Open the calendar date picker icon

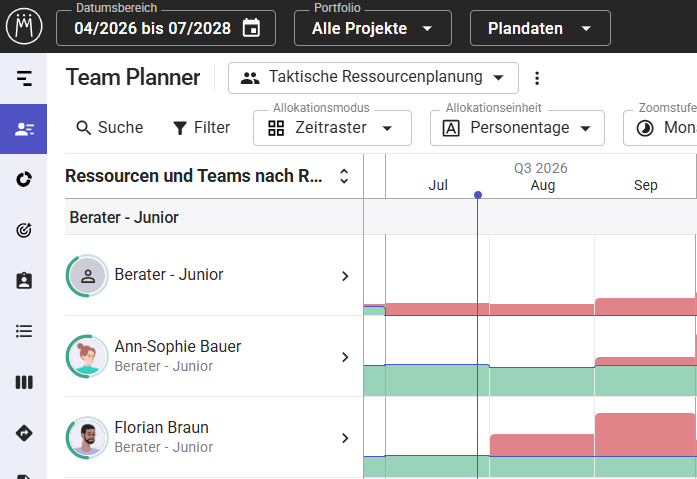pyautogui.click(x=251, y=28)
